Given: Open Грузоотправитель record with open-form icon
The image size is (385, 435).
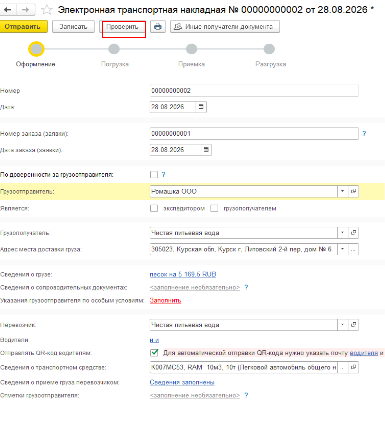Looking at the screenshot, I should click(353, 191).
